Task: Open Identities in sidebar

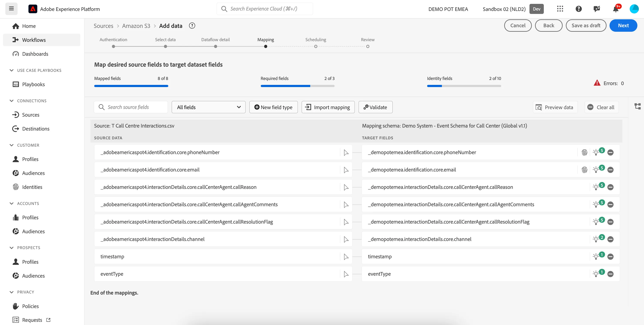Action: [x=42, y=187]
